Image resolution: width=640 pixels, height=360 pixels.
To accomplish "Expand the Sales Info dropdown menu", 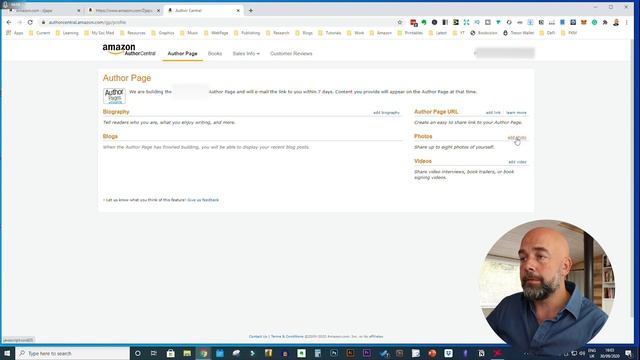I will pos(246,53).
